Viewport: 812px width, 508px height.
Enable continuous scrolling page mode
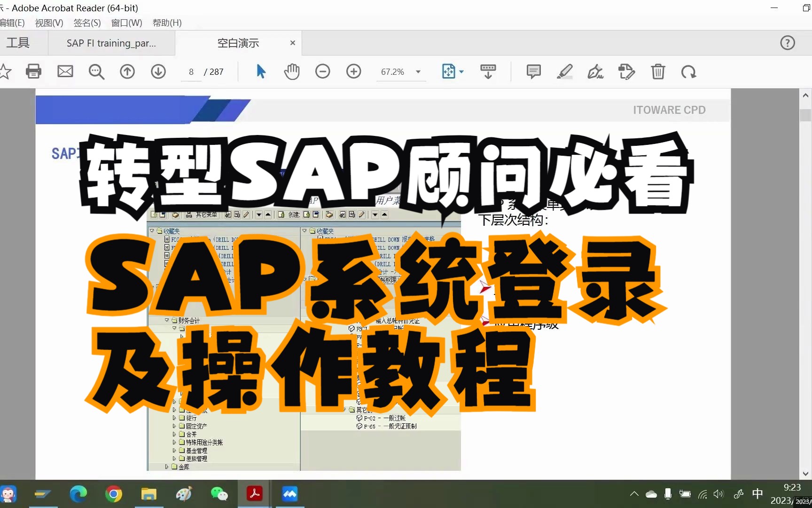[488, 71]
